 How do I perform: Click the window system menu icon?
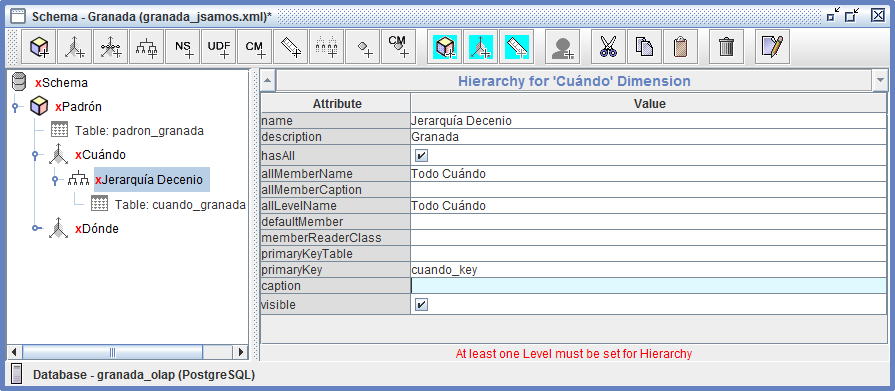[x=18, y=15]
